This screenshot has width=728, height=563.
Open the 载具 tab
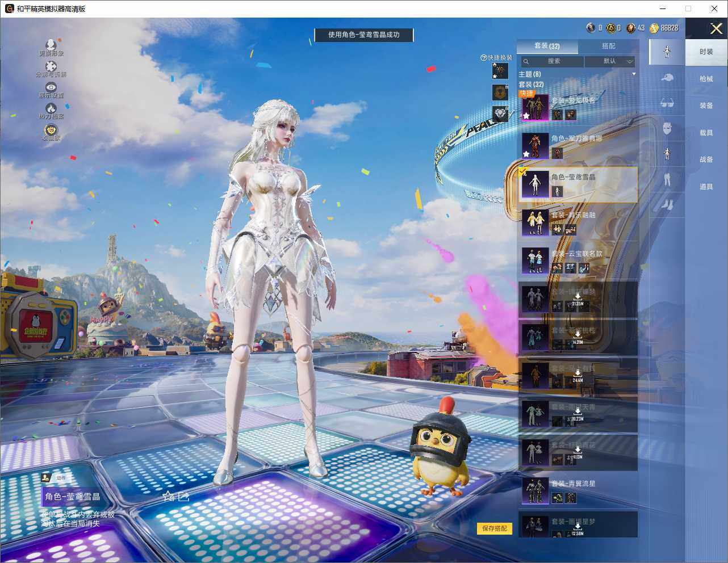click(x=706, y=133)
